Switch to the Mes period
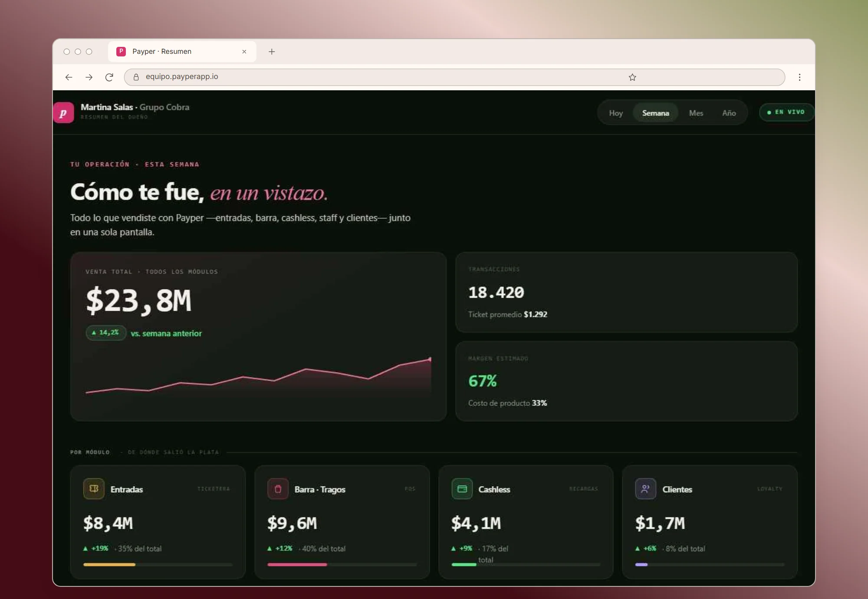The image size is (868, 599). [x=696, y=113]
